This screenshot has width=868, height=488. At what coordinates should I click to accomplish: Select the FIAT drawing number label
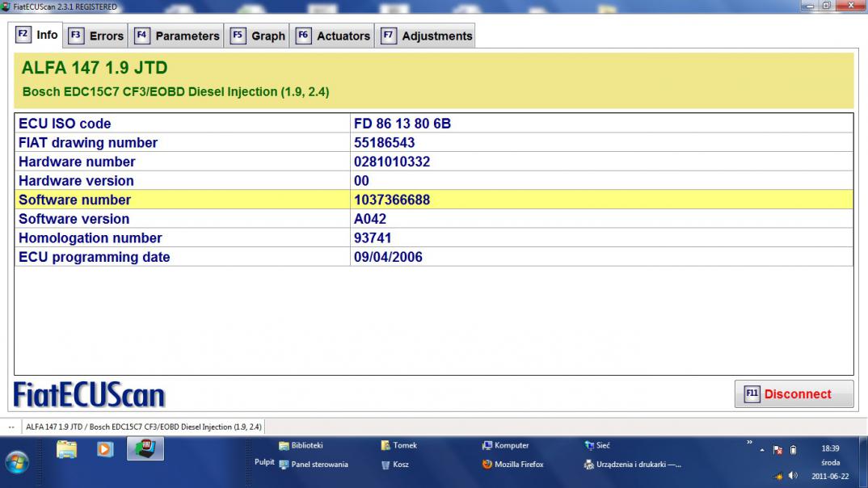[88, 143]
